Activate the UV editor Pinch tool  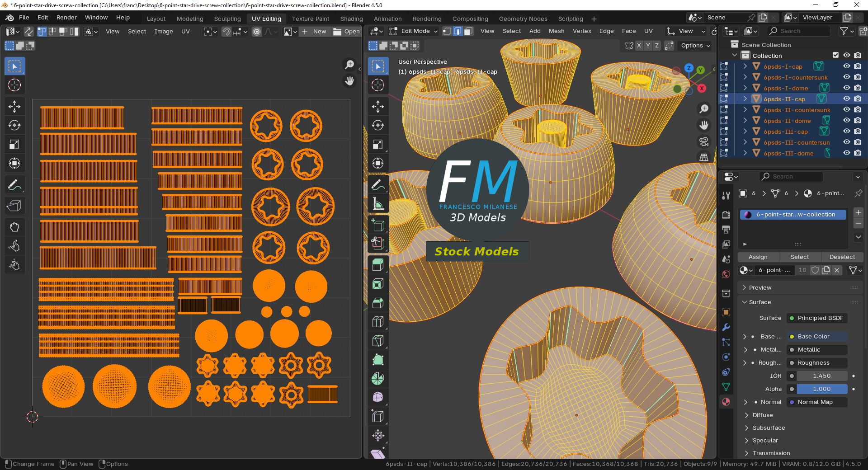[14, 265]
